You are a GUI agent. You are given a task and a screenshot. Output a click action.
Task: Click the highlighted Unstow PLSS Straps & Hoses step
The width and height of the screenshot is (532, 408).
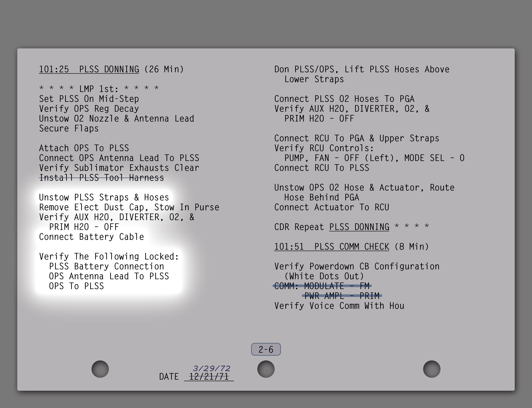coord(104,197)
